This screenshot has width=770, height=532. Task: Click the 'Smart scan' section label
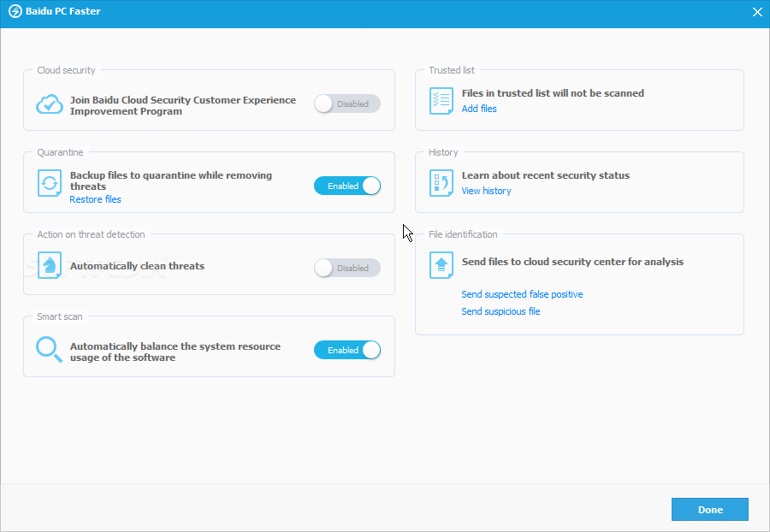point(59,316)
